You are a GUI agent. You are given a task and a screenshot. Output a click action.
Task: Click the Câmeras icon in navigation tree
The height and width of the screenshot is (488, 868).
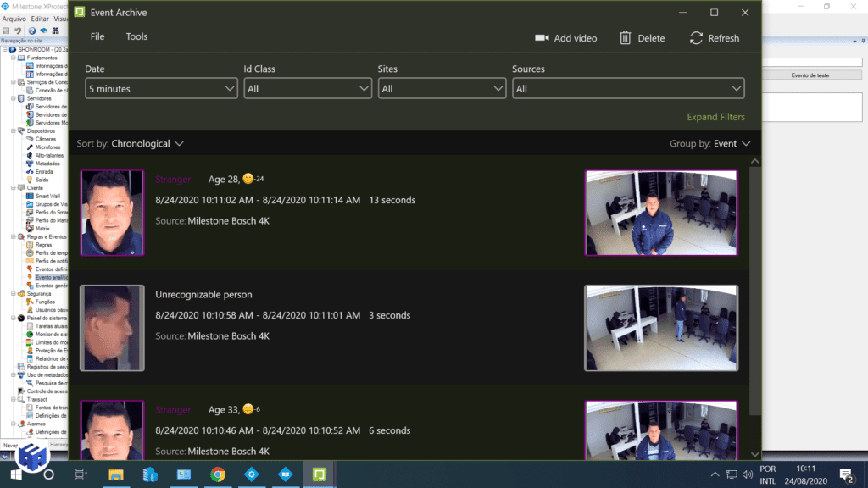point(30,139)
